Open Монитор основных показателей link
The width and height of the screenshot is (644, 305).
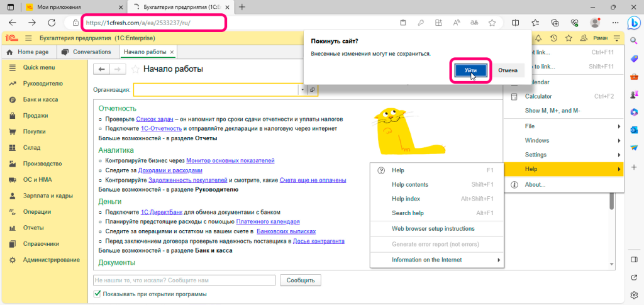(230, 160)
